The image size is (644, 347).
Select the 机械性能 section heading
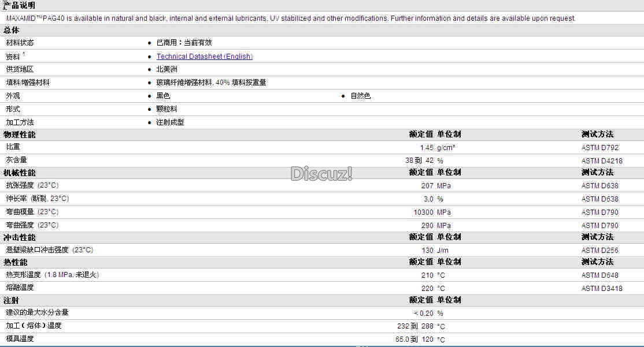click(19, 173)
